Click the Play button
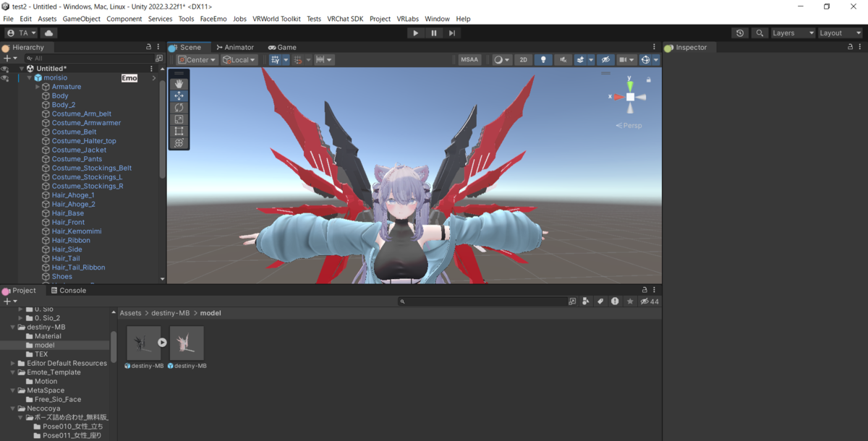The height and width of the screenshot is (441, 868). pos(415,33)
